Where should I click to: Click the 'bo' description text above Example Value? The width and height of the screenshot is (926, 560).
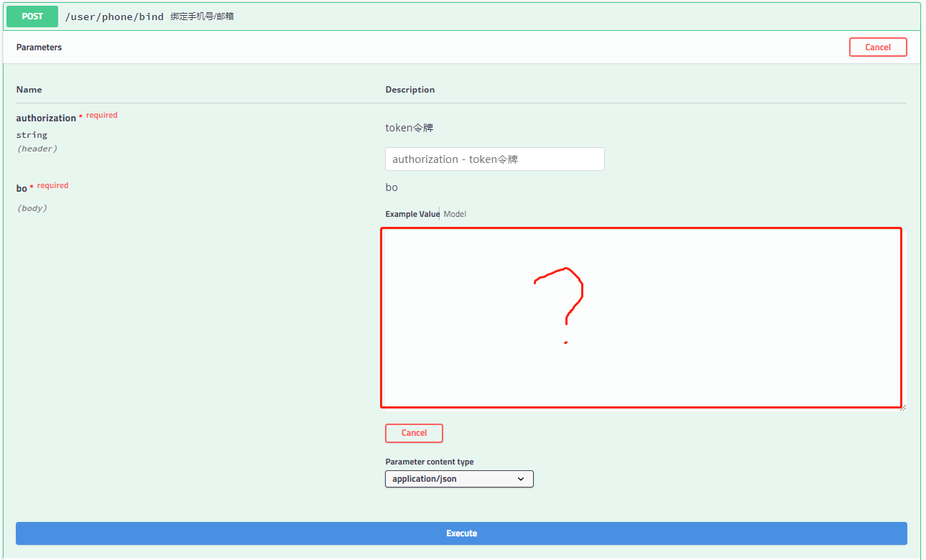pyautogui.click(x=392, y=187)
